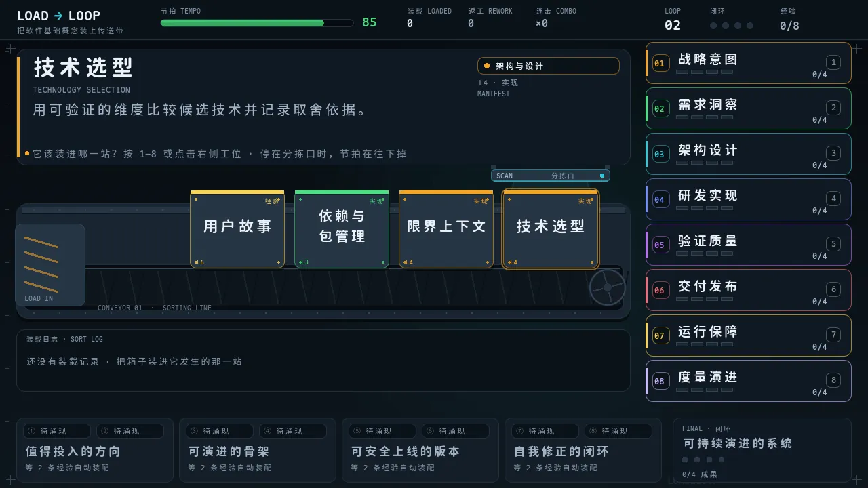Select station 01 战略意图
868x488 pixels.
749,63
